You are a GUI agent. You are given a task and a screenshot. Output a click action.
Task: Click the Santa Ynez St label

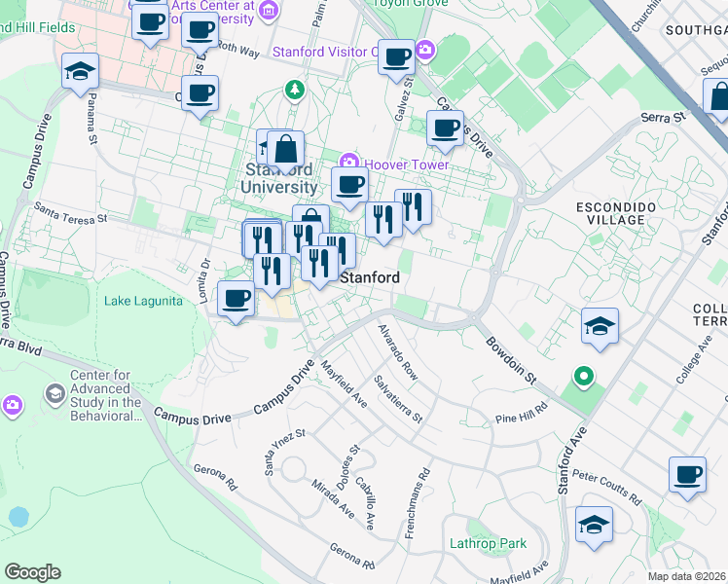coord(284,452)
